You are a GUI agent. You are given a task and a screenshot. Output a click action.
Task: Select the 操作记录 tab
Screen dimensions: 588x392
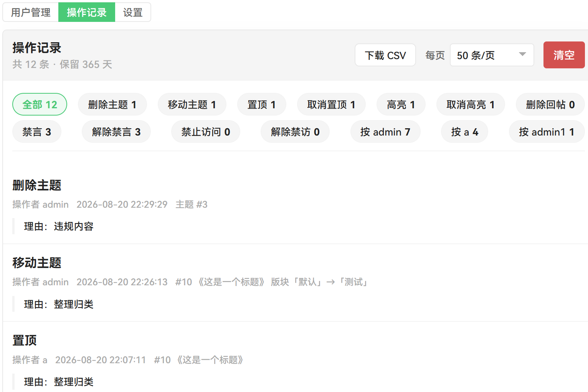[87, 12]
